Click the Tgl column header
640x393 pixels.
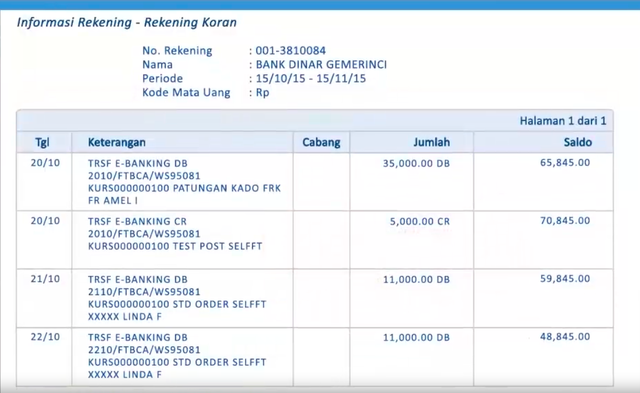coord(42,142)
